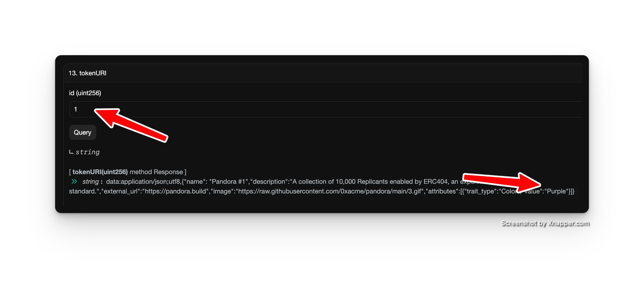Click the Screenshot by Xnapper.com watermark
Viewport: 644px width, 282px height.
[x=544, y=223]
